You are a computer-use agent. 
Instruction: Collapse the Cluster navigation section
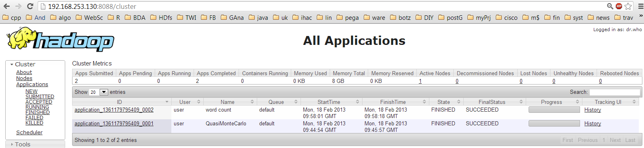click(12, 64)
